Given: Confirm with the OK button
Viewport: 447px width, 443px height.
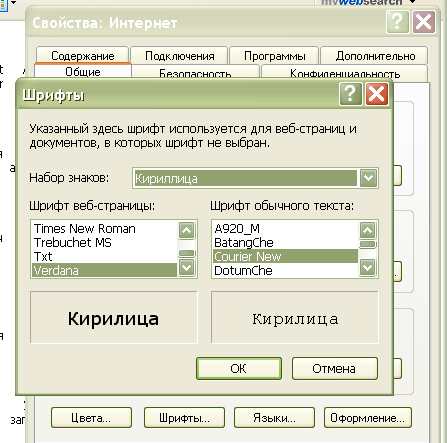Looking at the screenshot, I should (239, 368).
